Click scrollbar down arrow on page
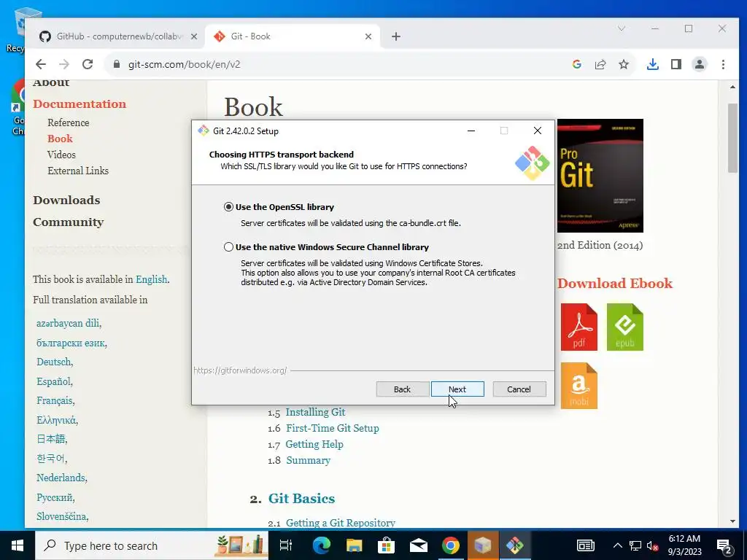Screen dimensions: 747x560 (x=732, y=521)
